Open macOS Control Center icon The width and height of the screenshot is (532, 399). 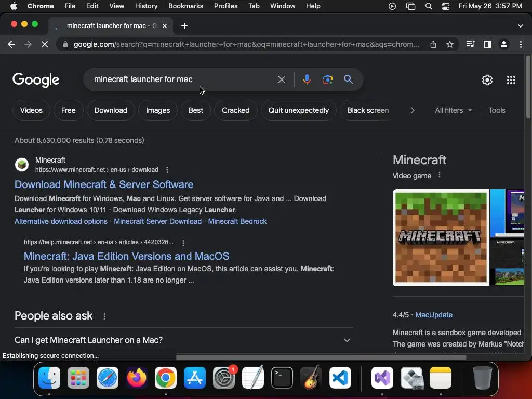click(x=445, y=6)
